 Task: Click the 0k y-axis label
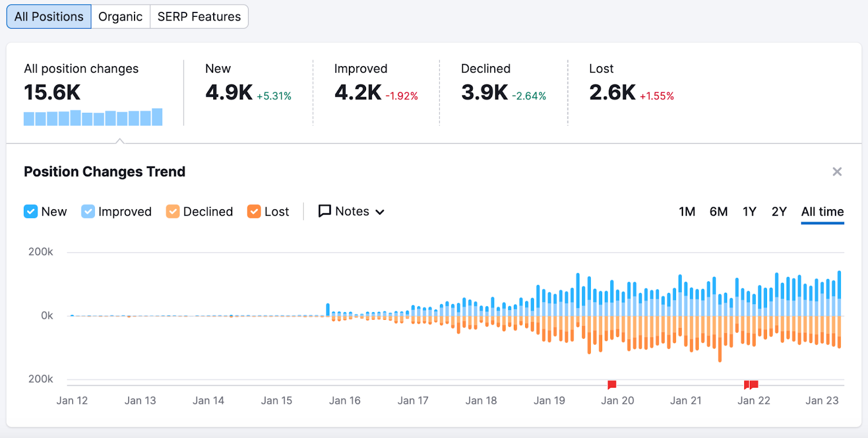tap(47, 315)
